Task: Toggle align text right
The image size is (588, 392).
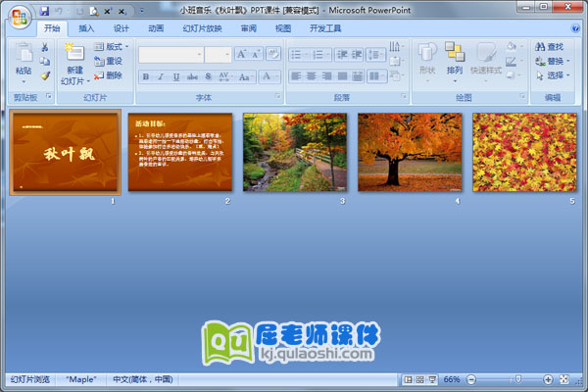Action: click(326, 76)
